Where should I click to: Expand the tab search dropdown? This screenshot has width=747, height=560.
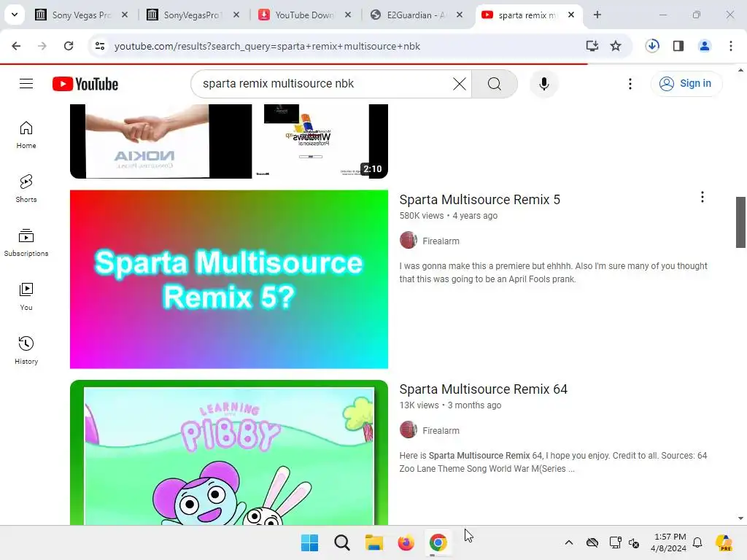tap(15, 15)
